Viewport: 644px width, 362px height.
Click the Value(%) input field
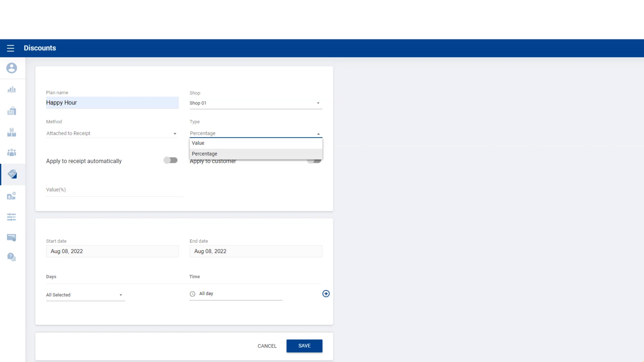click(x=115, y=190)
